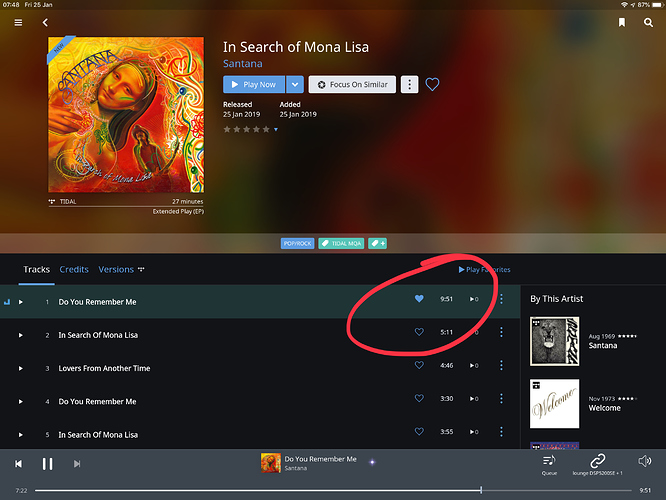Screen dimensions: 666x500
Task: Favorite track 2 with heart
Action: (x=419, y=332)
